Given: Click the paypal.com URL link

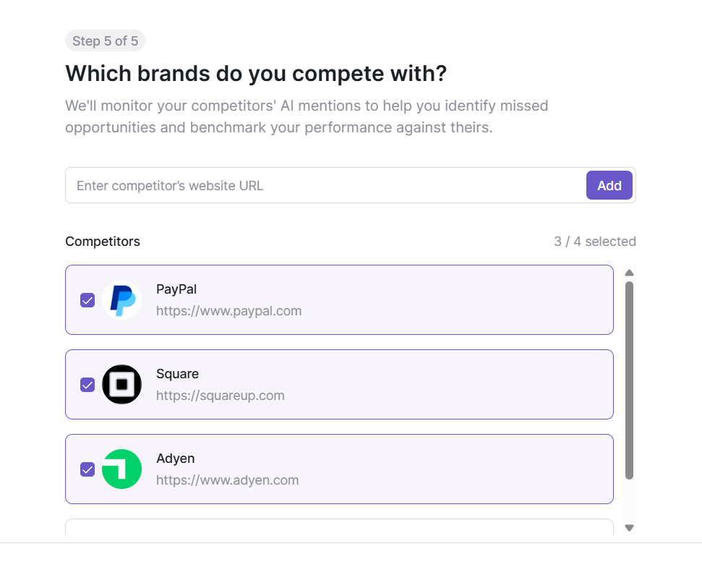Looking at the screenshot, I should [x=228, y=311].
